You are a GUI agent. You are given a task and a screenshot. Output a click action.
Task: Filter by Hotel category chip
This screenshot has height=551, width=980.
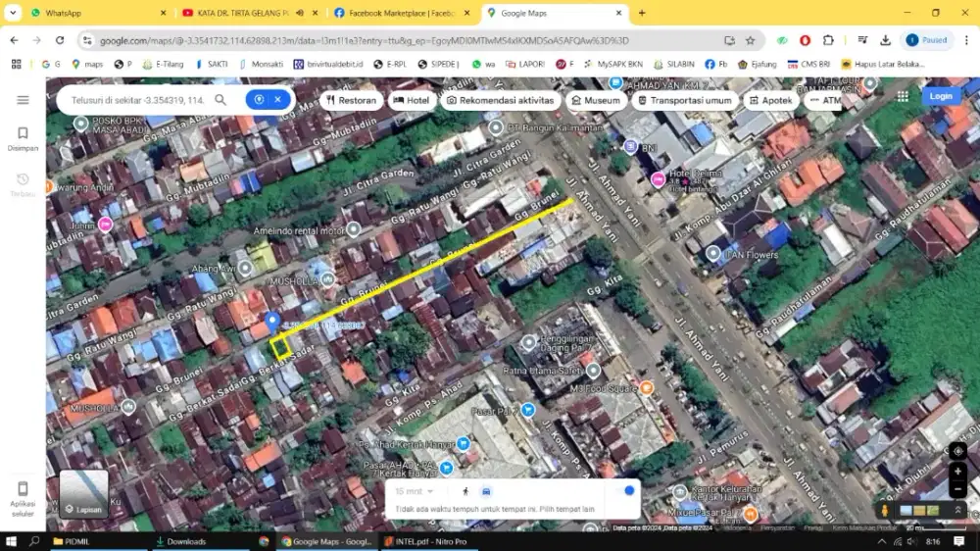pos(412,100)
